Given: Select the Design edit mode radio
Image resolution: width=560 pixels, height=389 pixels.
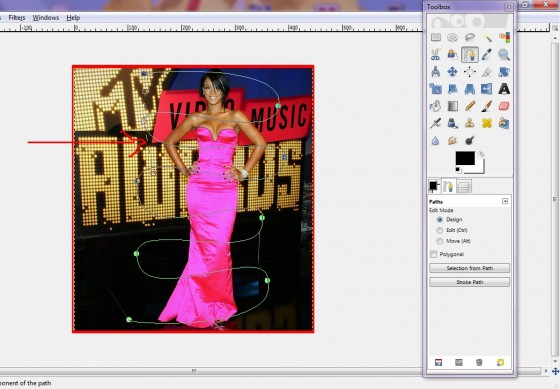Looking at the screenshot, I should click(440, 220).
